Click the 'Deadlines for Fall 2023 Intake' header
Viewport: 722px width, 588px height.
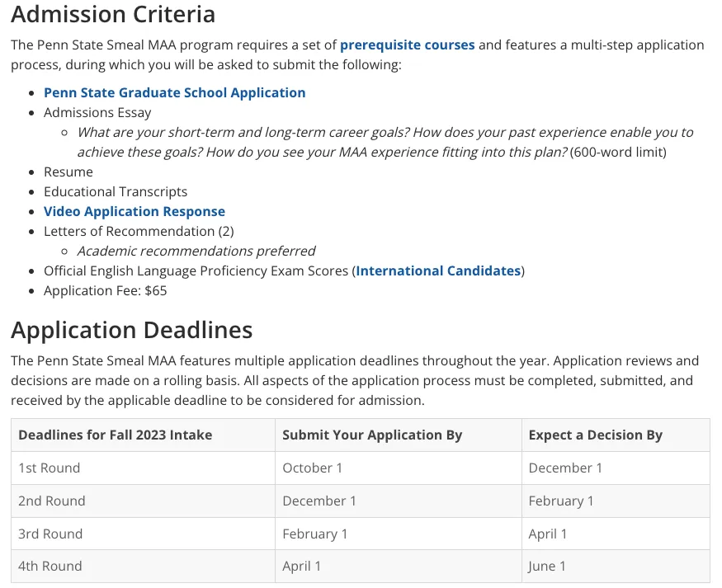point(115,435)
